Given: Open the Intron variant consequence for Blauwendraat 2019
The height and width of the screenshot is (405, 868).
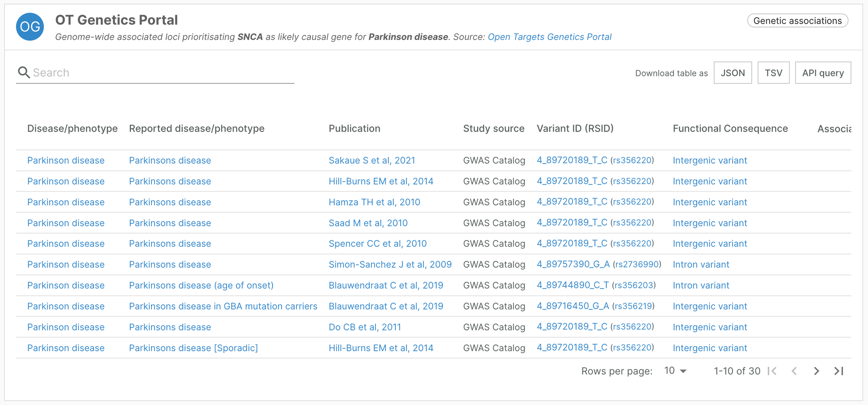Looking at the screenshot, I should coord(700,285).
